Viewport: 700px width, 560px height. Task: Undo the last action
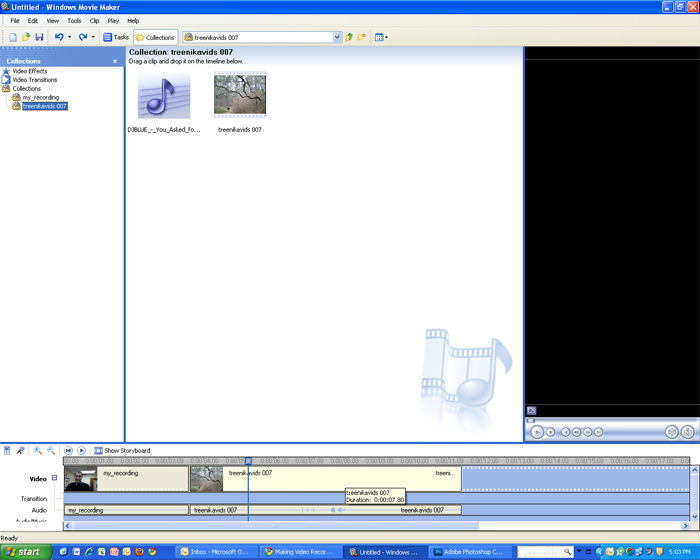point(59,38)
